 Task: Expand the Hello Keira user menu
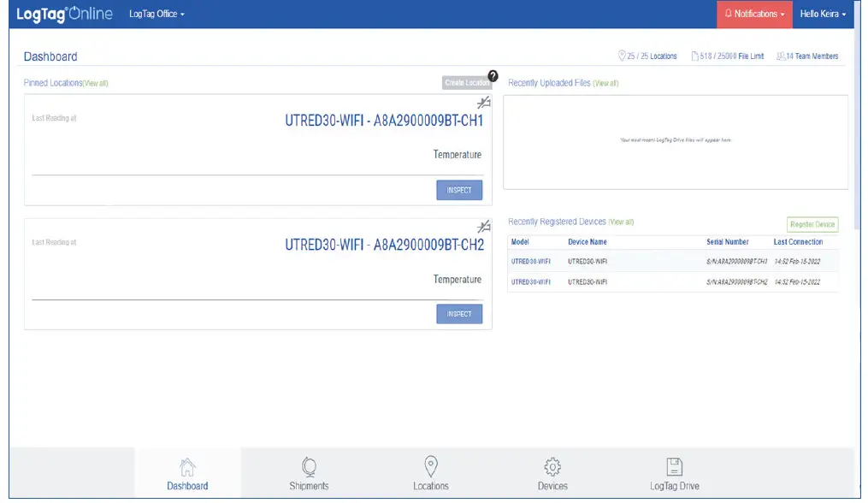click(823, 14)
